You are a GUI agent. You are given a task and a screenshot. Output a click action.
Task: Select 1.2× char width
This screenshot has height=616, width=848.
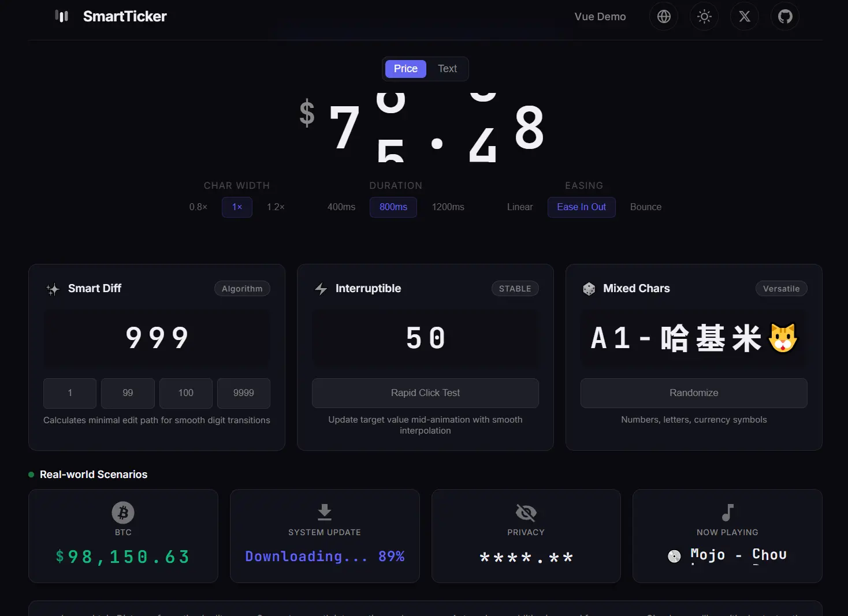click(276, 207)
